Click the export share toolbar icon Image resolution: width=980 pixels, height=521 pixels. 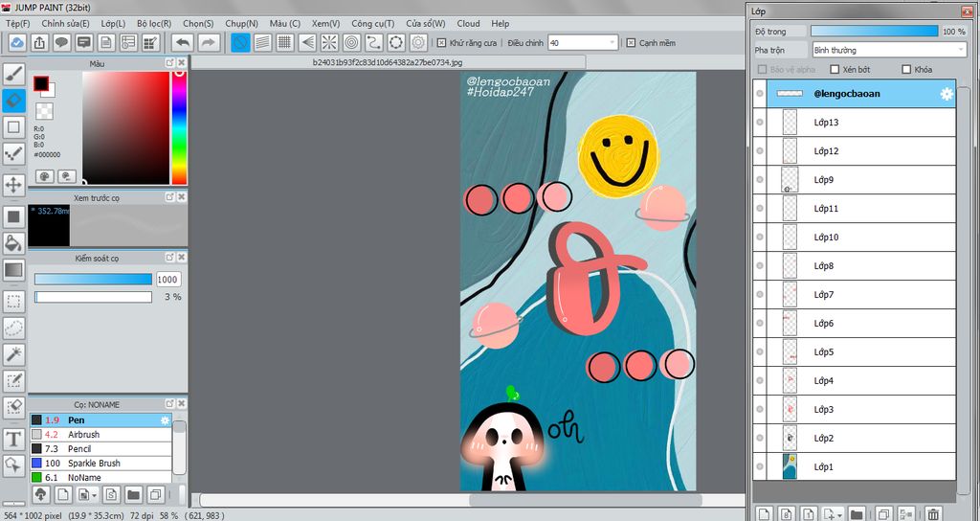tap(39, 42)
